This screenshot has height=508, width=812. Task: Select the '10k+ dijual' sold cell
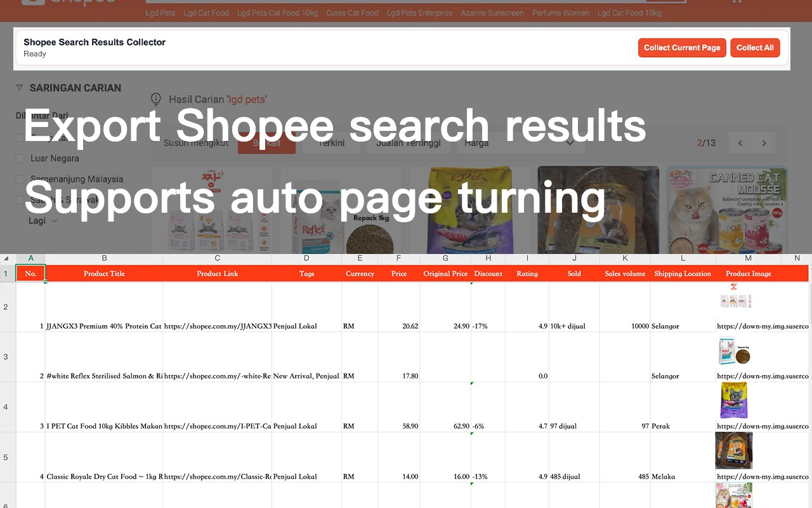pos(574,307)
